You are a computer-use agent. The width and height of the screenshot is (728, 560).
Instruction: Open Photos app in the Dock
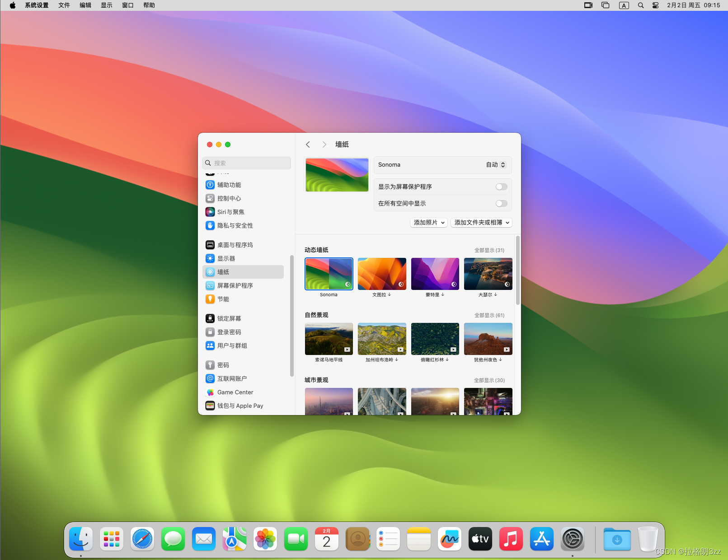click(265, 539)
